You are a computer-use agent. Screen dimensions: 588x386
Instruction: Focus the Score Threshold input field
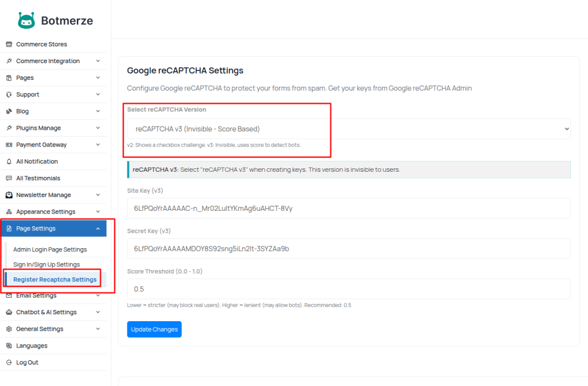point(349,289)
